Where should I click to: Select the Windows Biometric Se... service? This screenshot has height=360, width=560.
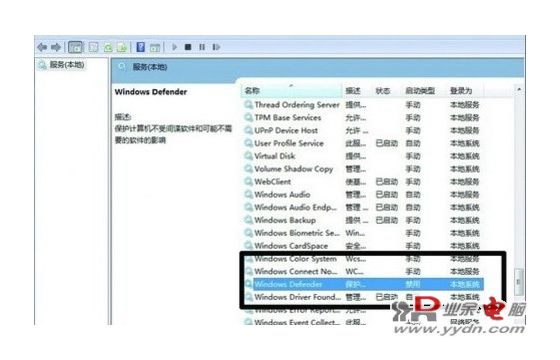[297, 233]
